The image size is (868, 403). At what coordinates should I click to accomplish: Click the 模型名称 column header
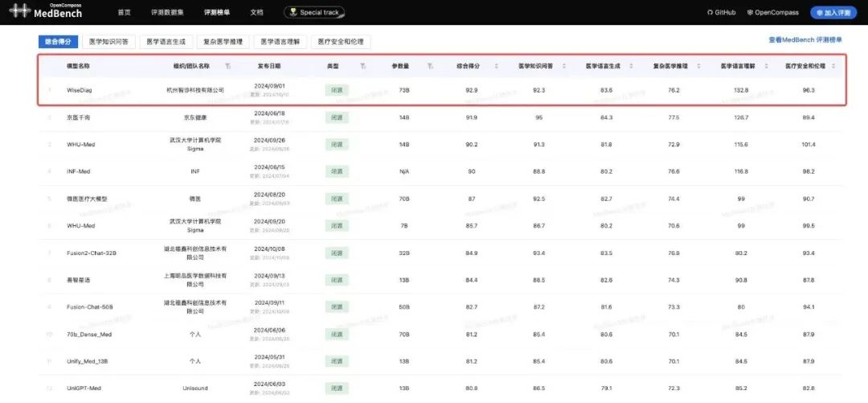(78, 66)
